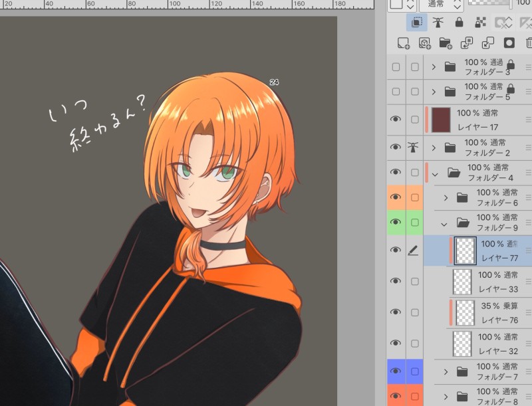Image resolution: width=532 pixels, height=406 pixels.
Task: Open the 通常 blending mode dropdown
Action: [x=442, y=5]
